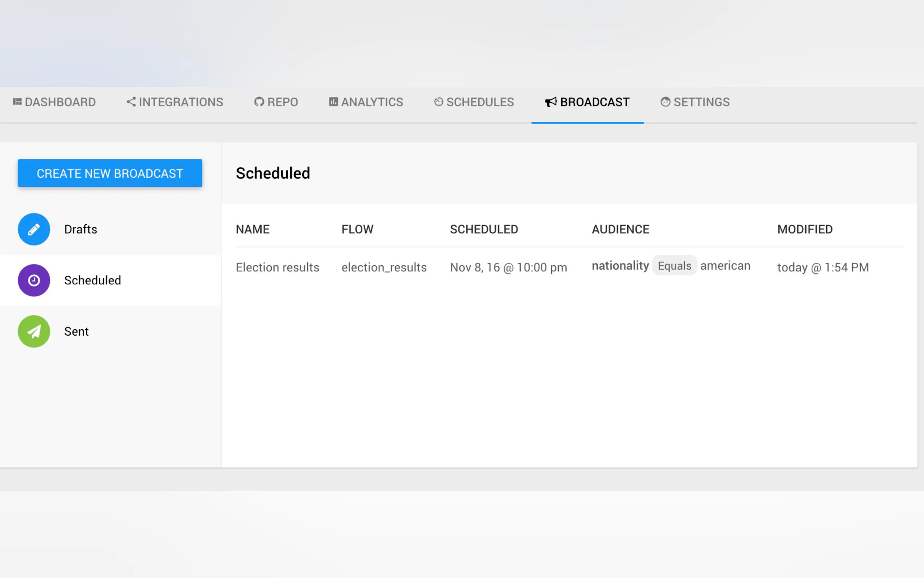Sort by the Scheduled column header

(x=483, y=229)
